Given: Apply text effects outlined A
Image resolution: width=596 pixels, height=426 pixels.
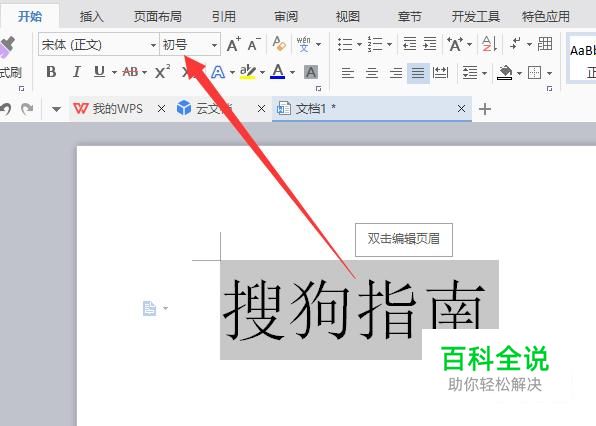Looking at the screenshot, I should (218, 72).
